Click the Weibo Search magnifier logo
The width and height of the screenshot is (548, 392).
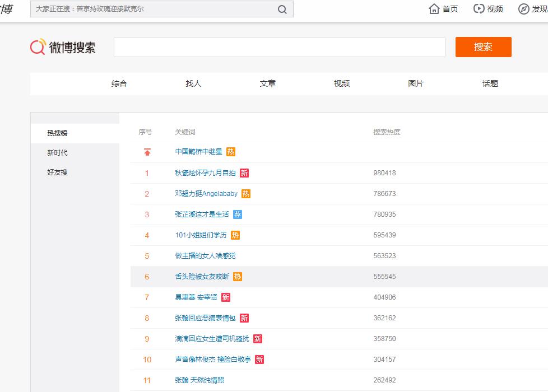tap(38, 46)
